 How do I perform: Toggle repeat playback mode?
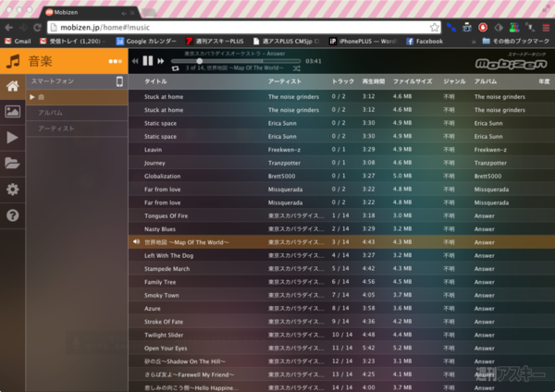point(175,68)
